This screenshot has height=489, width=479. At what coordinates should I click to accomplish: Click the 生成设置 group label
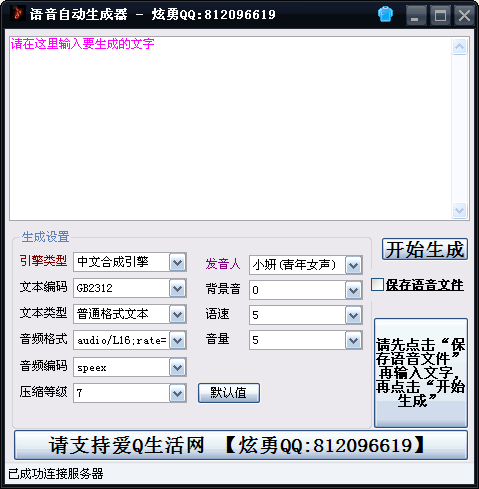pyautogui.click(x=45, y=237)
